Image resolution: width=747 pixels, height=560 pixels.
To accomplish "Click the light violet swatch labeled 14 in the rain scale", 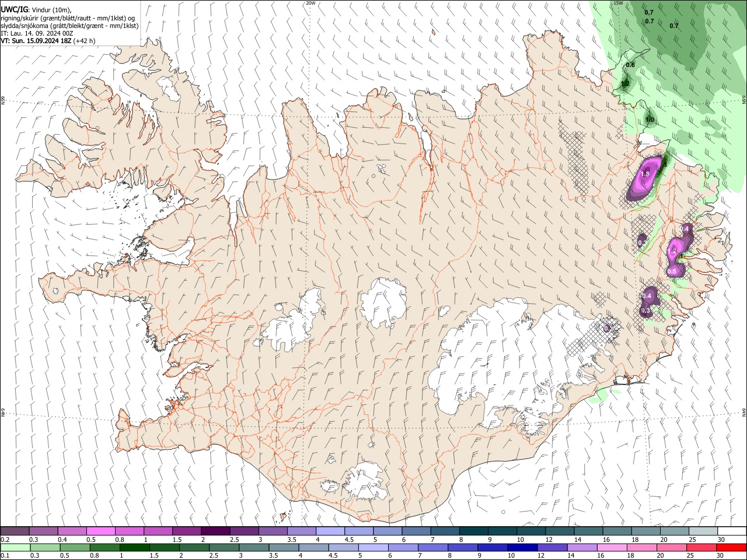I will [582, 547].
